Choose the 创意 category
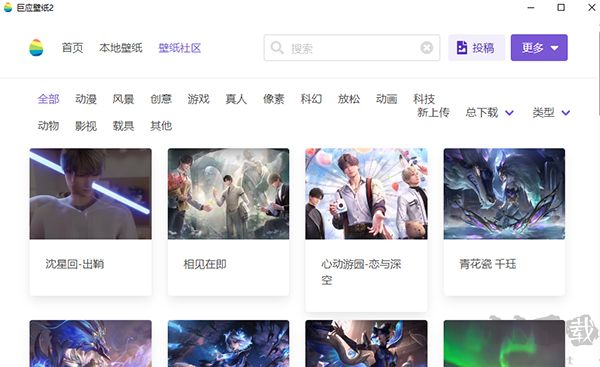 pos(161,99)
